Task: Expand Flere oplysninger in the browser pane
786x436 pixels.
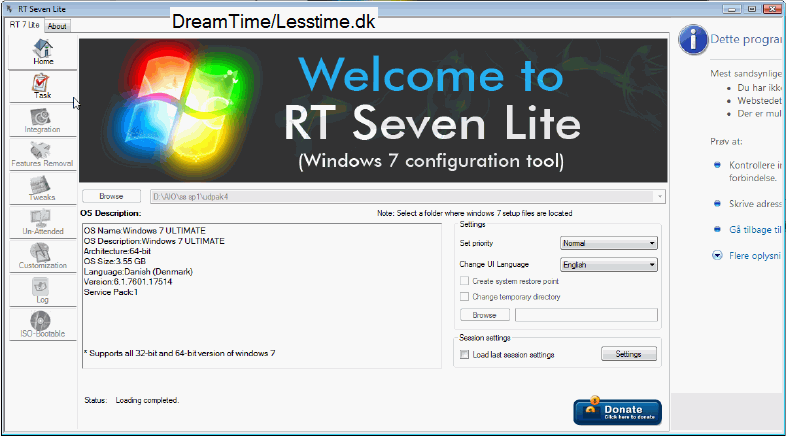Action: tap(717, 256)
